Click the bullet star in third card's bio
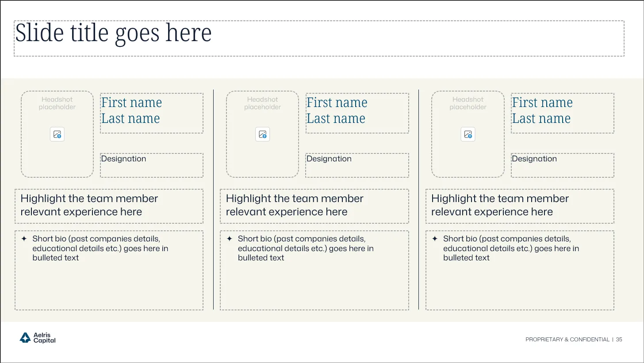The height and width of the screenshot is (363, 644). pyautogui.click(x=435, y=239)
